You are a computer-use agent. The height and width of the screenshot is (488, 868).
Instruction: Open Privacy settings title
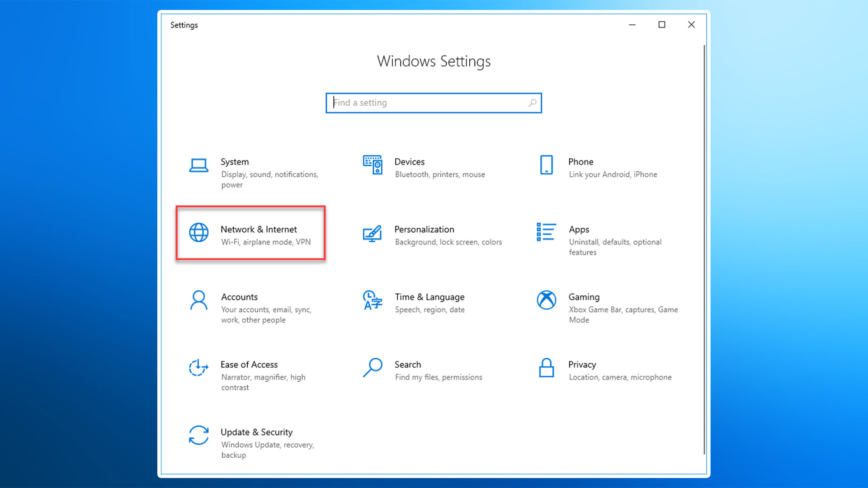tap(582, 365)
